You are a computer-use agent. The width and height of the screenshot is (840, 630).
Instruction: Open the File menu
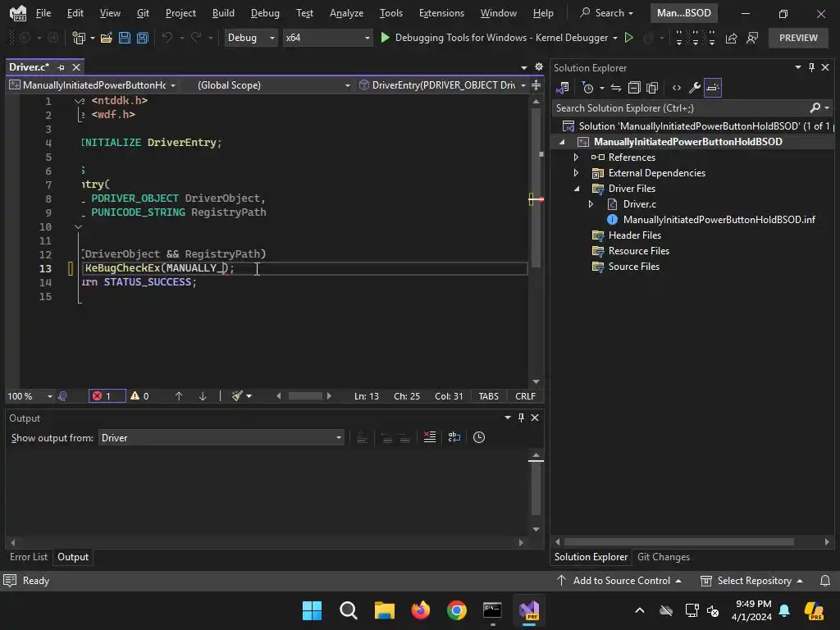[x=43, y=13]
